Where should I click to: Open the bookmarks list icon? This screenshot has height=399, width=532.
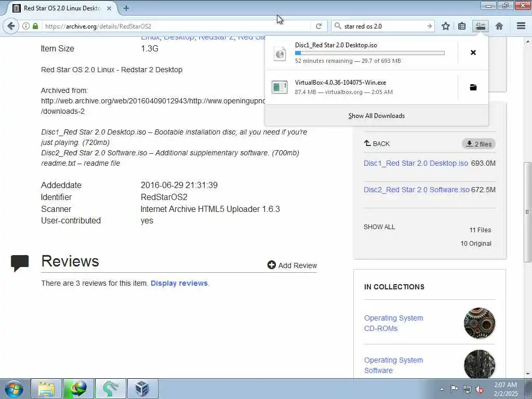pyautogui.click(x=462, y=26)
